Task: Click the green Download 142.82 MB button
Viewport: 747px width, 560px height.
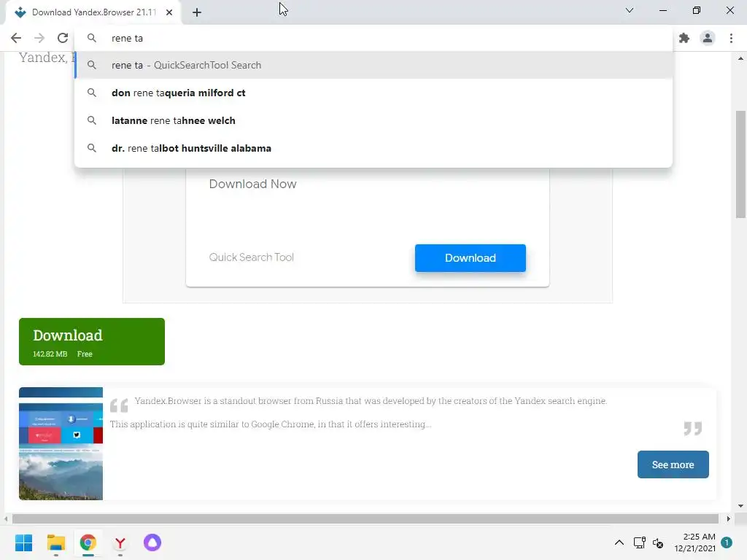Action: [x=92, y=341]
